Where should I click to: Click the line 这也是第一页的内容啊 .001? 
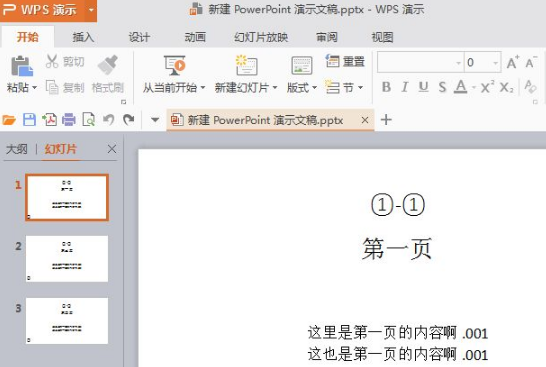tap(397, 354)
